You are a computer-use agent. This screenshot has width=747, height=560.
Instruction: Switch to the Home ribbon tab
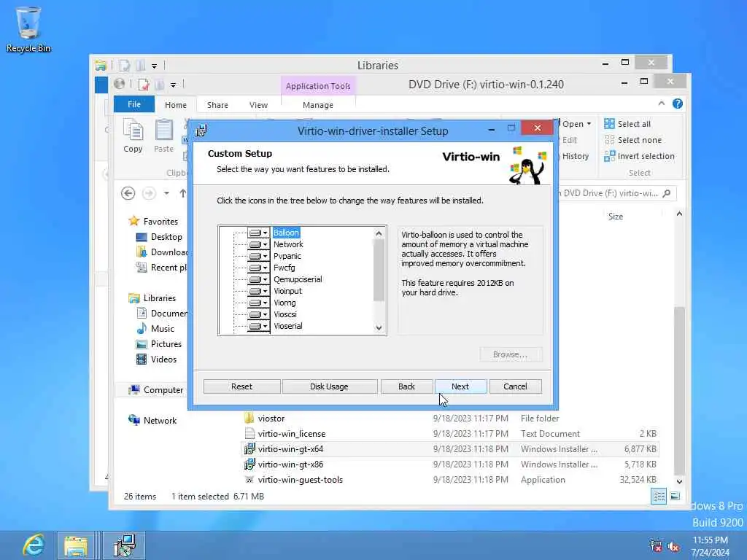point(176,105)
